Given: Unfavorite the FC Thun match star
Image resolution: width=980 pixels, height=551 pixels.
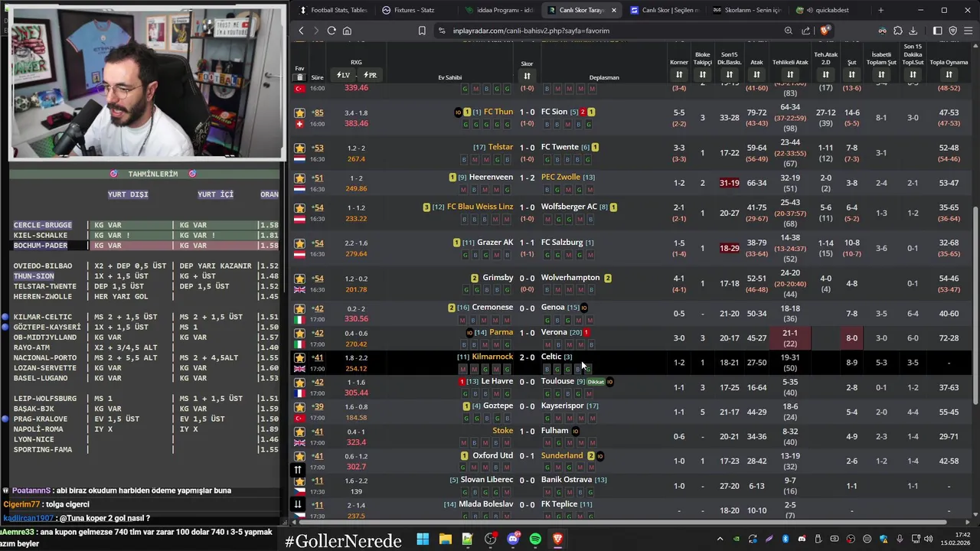Looking at the screenshot, I should tap(299, 112).
